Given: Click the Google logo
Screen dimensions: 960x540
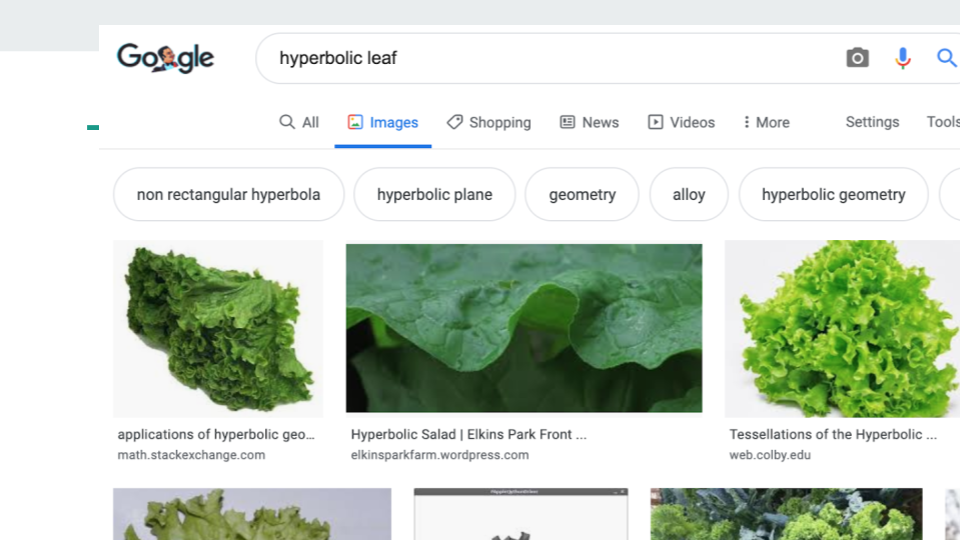Looking at the screenshot, I should click(x=165, y=58).
